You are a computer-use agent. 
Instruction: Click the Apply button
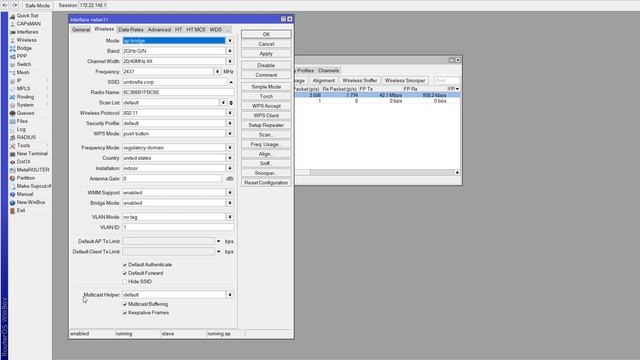point(266,54)
